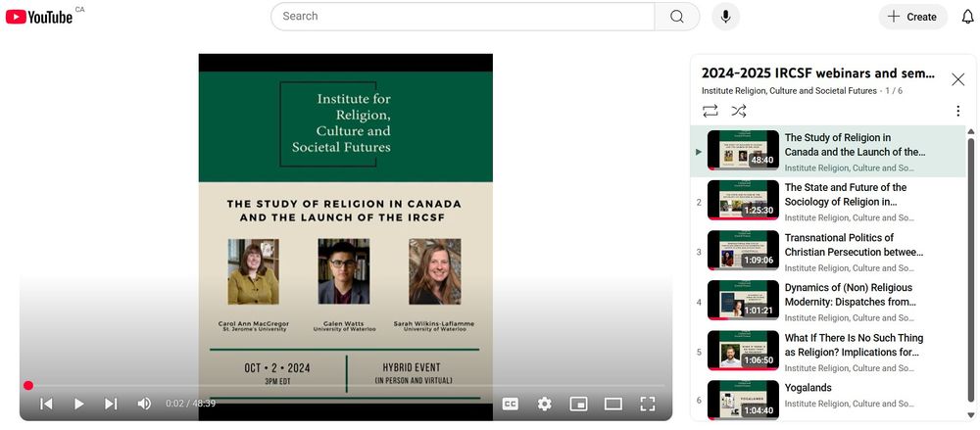
Task: Switch to theater mode
Action: pos(613,404)
